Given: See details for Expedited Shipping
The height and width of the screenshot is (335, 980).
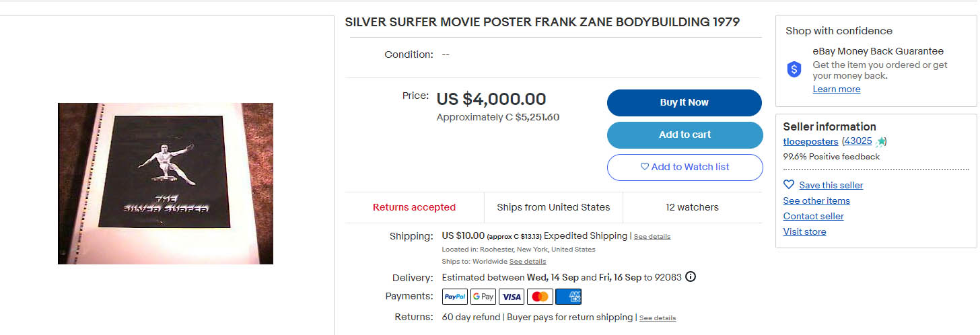Looking at the screenshot, I should pos(652,237).
